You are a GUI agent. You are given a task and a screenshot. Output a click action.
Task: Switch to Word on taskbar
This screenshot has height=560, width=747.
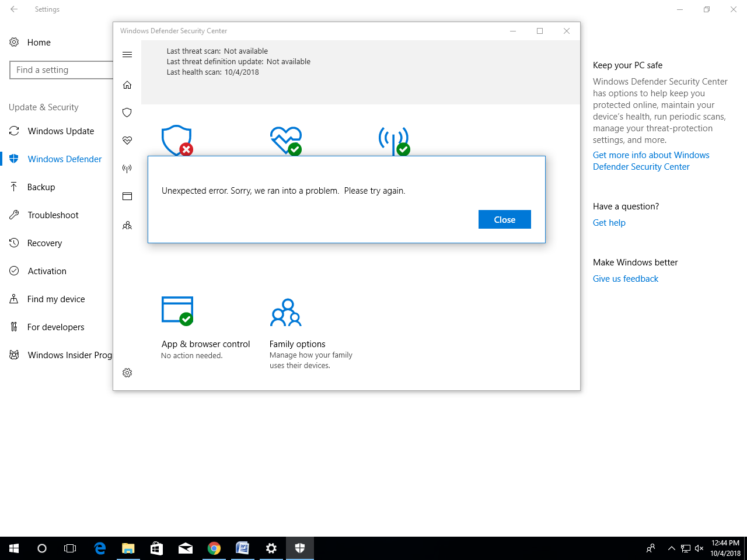coord(243,548)
